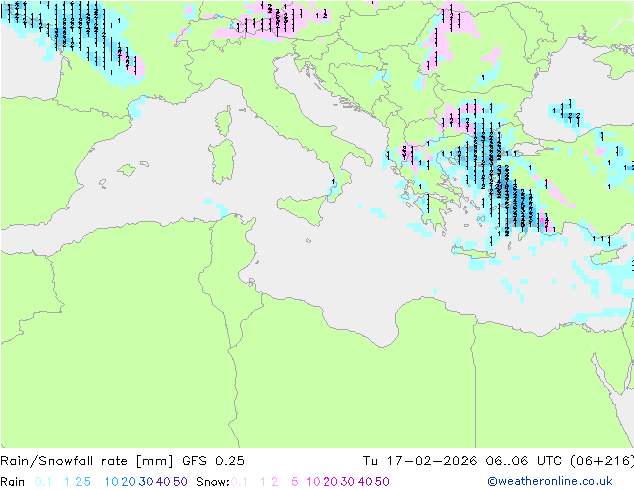This screenshot has height=490, width=634.
Task: Click the Cyprus island on the map
Action: point(607,256)
